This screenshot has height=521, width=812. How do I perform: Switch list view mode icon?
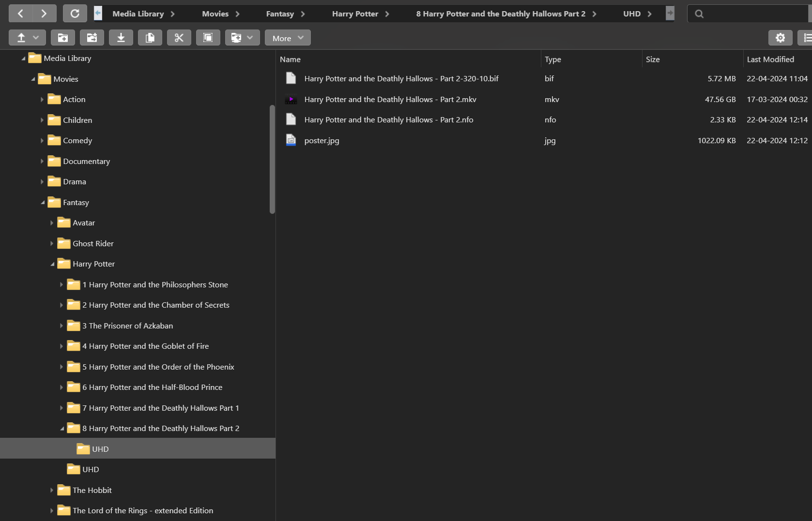tap(806, 38)
